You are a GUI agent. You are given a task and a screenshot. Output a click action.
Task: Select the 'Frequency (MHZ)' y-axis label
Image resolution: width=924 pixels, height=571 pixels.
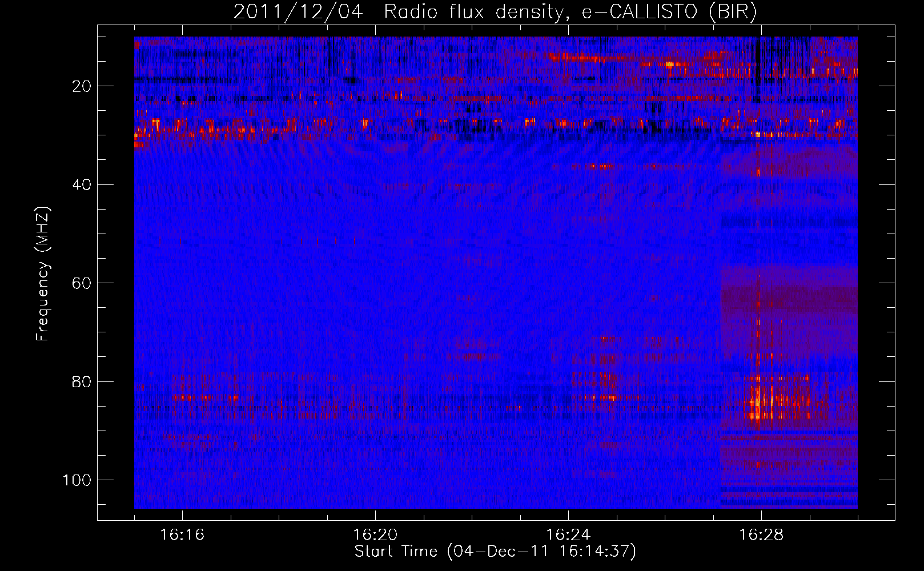click(43, 274)
